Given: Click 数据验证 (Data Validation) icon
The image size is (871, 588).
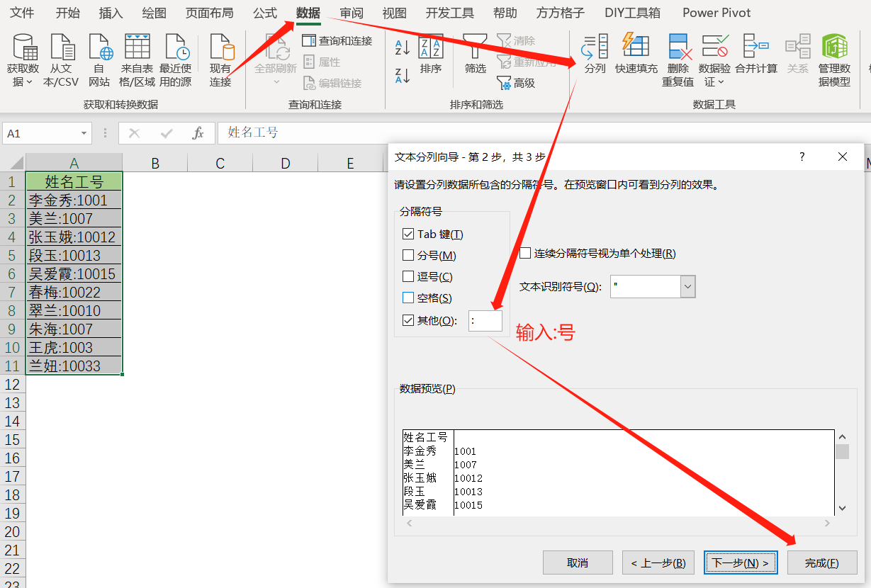Looking at the screenshot, I should click(714, 47).
